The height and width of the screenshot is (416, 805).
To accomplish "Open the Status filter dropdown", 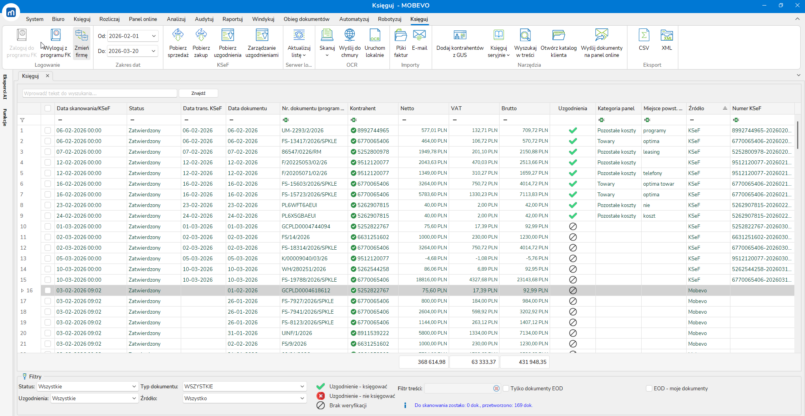I will tap(132, 385).
